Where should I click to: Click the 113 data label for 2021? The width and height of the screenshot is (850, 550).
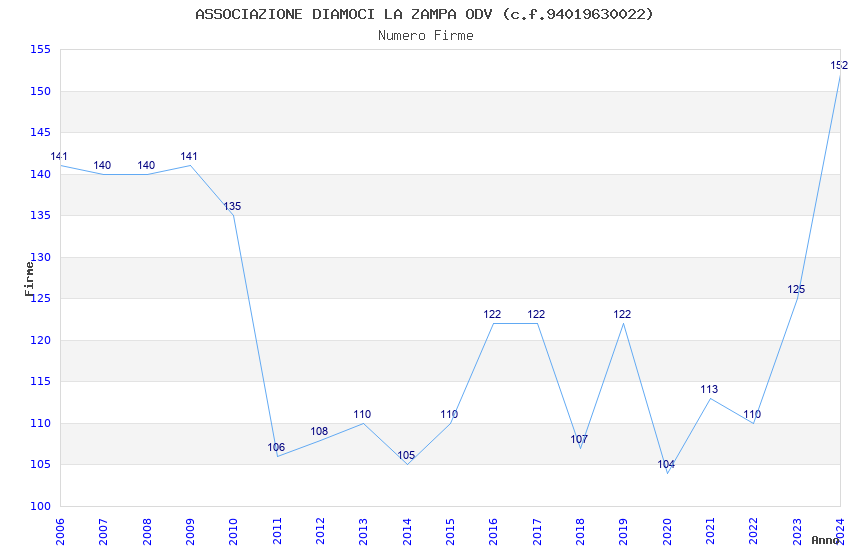tap(709, 390)
